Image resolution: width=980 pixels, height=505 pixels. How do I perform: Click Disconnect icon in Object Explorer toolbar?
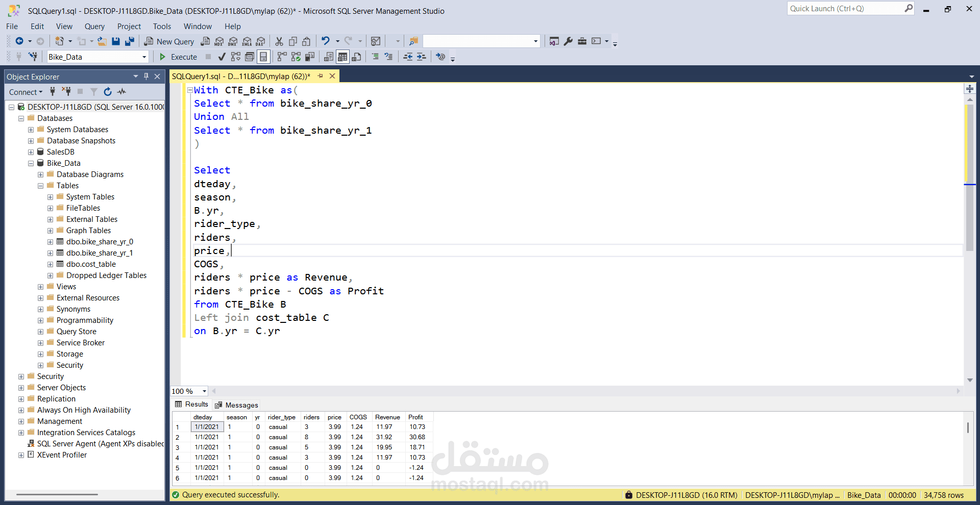click(66, 92)
